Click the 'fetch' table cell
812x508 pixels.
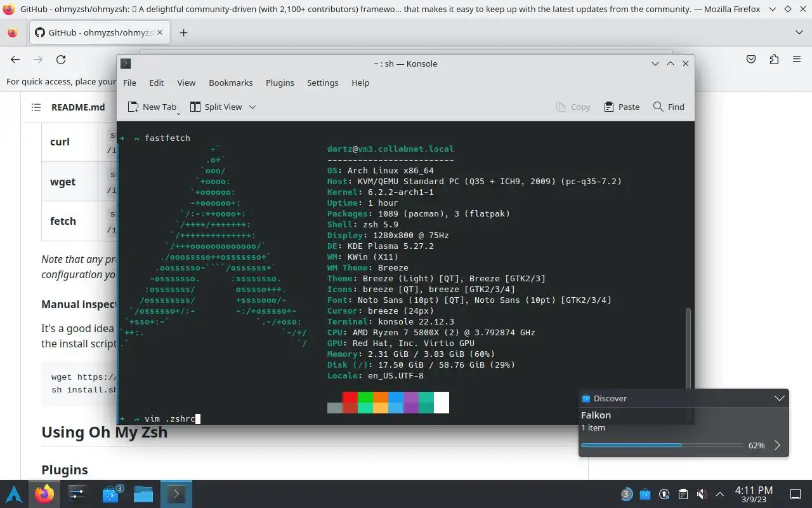coord(70,221)
